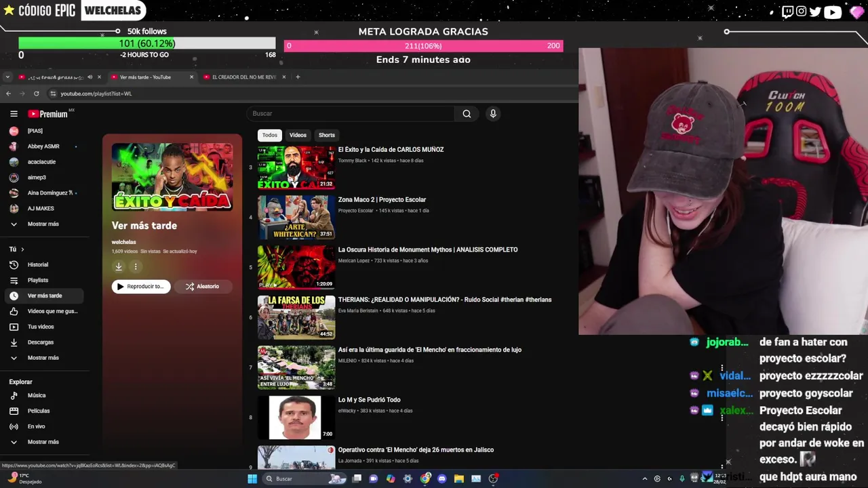Open the welchelas playlist owner link
868x488 pixels.
coord(123,242)
